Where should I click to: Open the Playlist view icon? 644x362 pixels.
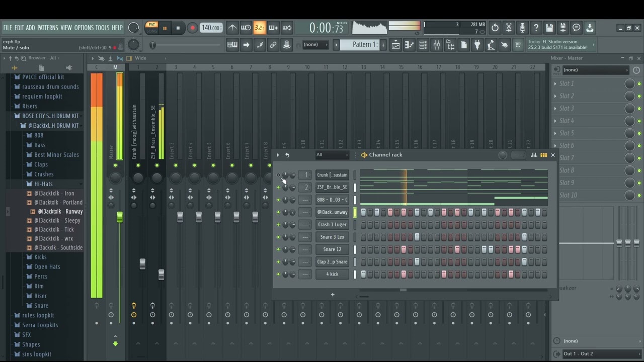pyautogui.click(x=395, y=45)
